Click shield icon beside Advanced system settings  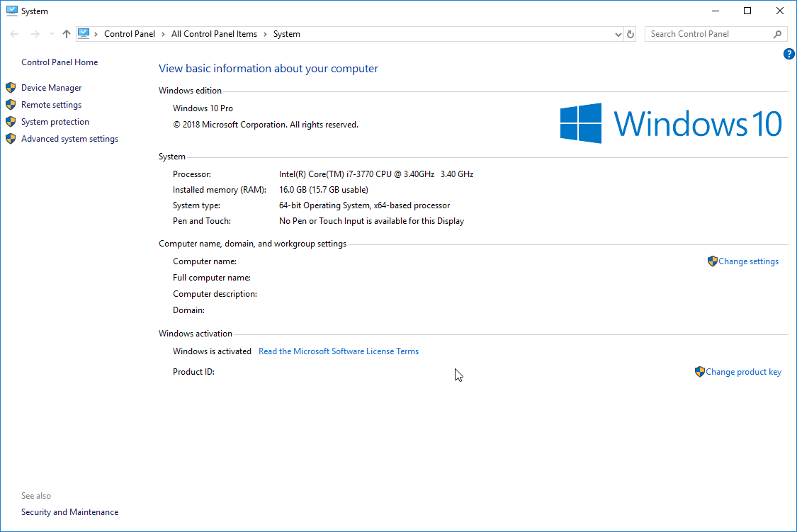11,139
